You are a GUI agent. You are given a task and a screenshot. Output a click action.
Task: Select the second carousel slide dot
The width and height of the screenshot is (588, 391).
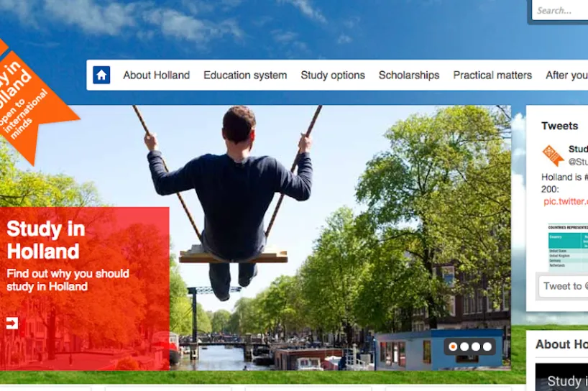tap(464, 346)
